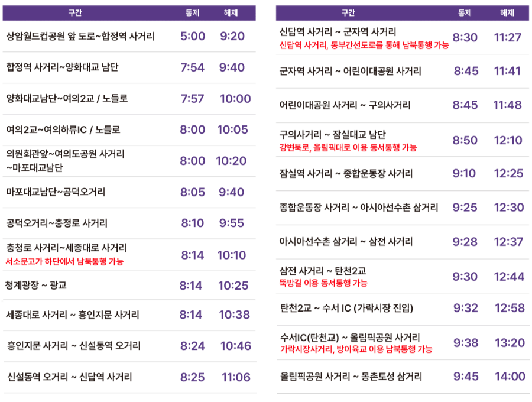This screenshot has height=402, width=532.
Task: Click the red 서소문고가 하단에서 남북통행 가능 note
Action: pos(64,261)
